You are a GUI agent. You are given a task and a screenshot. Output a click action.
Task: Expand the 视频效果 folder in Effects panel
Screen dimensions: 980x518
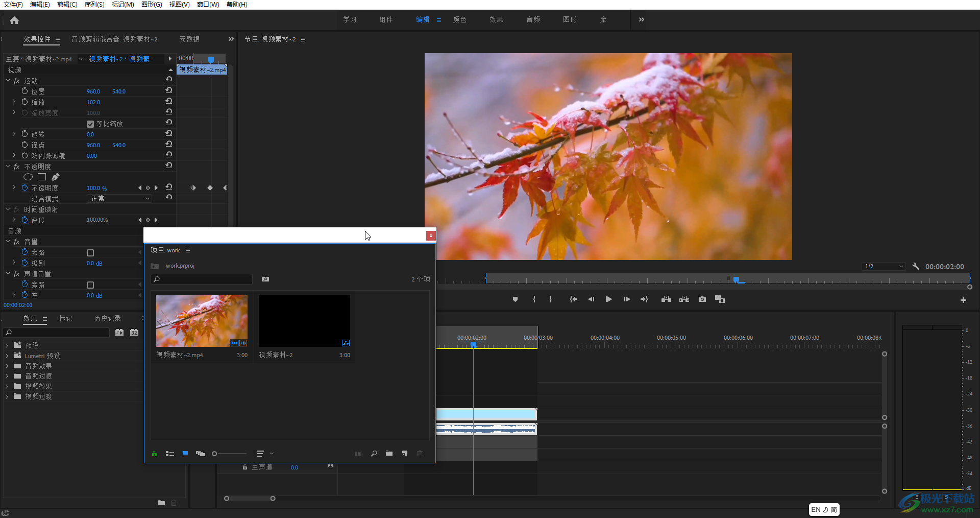7,386
